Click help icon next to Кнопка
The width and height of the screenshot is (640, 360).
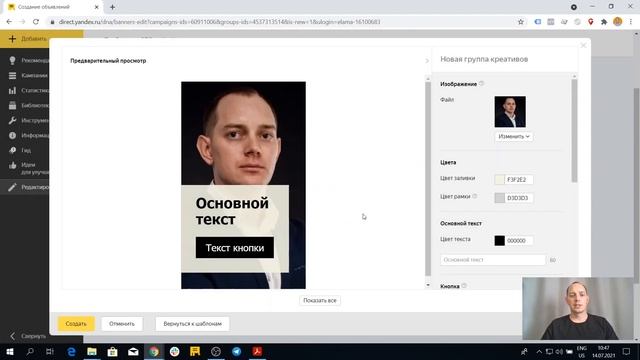click(464, 286)
